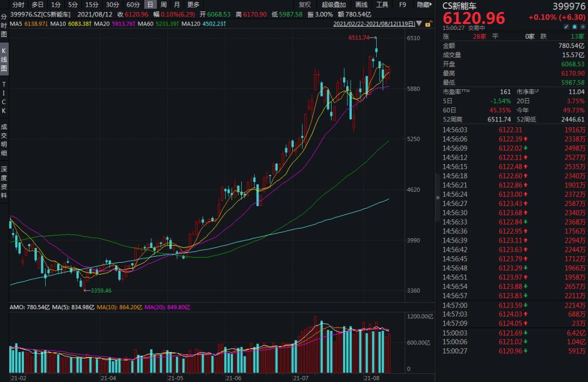Image resolution: width=588 pixels, height=382 pixels.
Task: Switch to the 分时 period tab
Action: pos(18,4)
